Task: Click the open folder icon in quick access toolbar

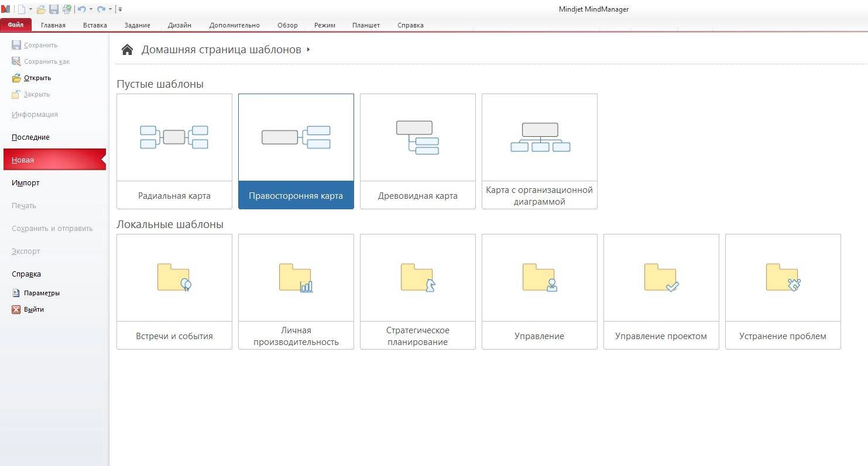Action: [41, 9]
